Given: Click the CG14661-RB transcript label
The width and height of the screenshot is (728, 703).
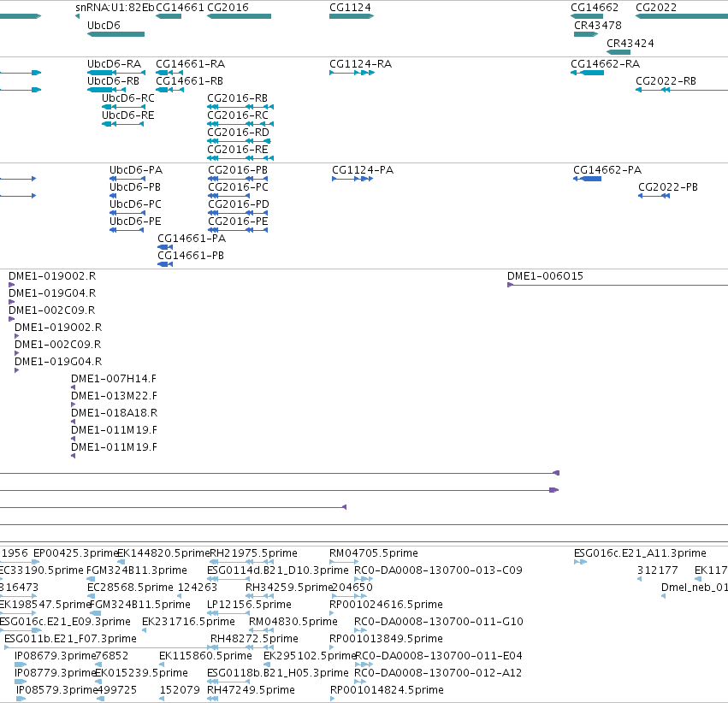Looking at the screenshot, I should [x=189, y=81].
